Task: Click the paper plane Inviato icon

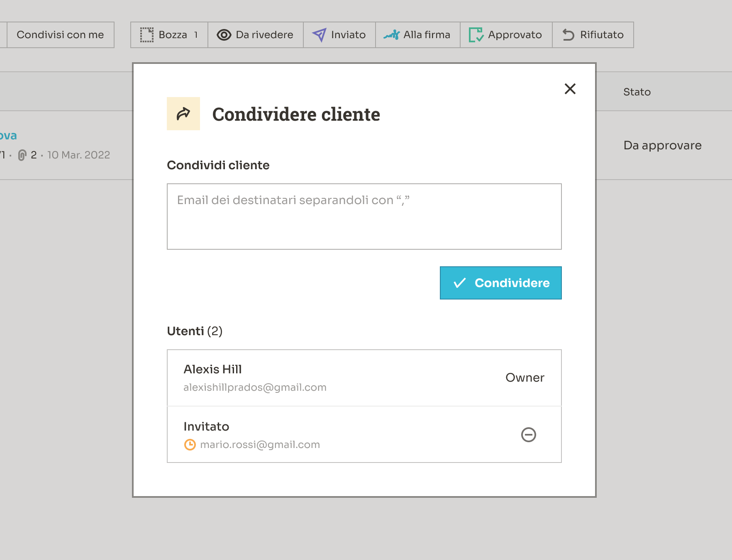Action: (x=319, y=35)
